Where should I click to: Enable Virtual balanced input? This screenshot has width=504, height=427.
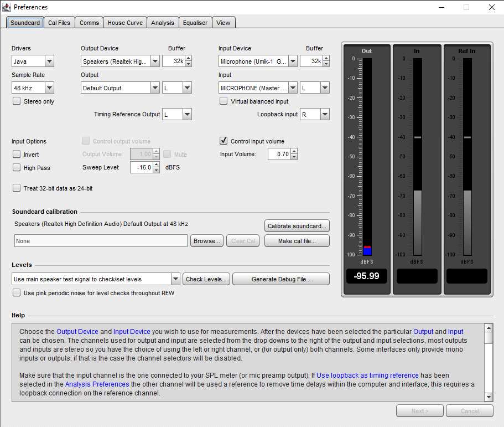click(223, 101)
